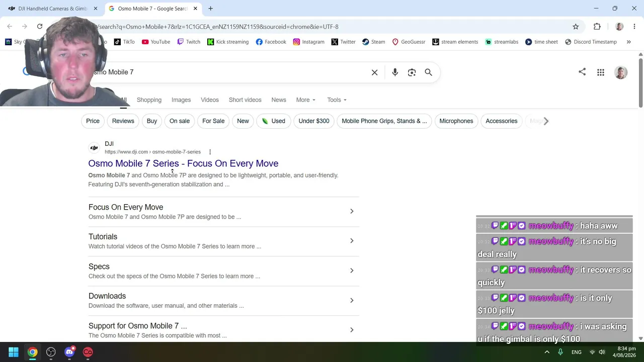Open the Downloads sitelink row
The image size is (644, 362).
point(224,301)
